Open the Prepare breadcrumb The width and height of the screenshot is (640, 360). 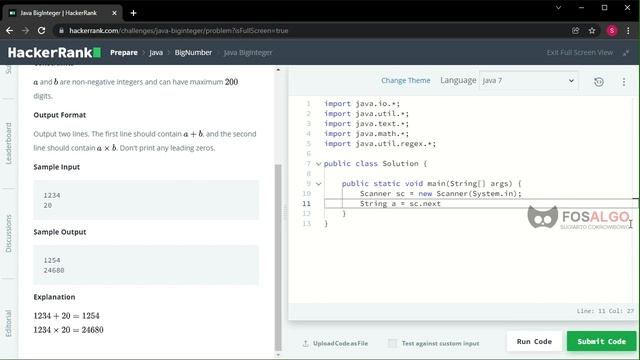[124, 53]
